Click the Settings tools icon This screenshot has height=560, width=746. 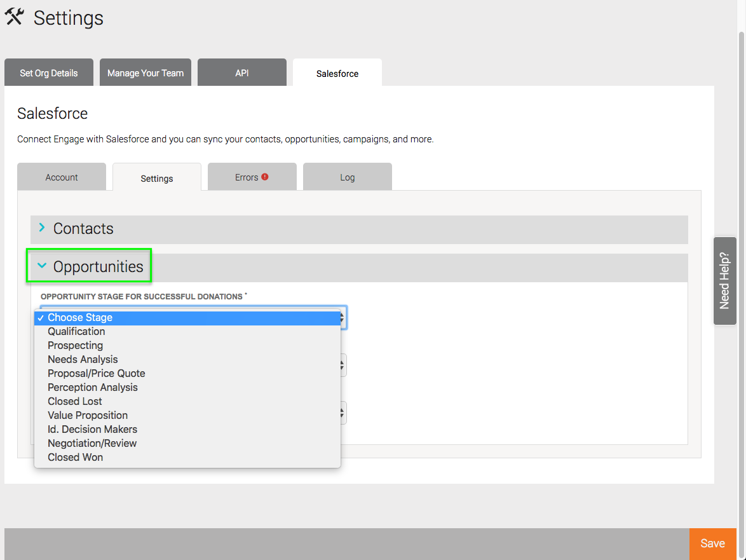14,17
